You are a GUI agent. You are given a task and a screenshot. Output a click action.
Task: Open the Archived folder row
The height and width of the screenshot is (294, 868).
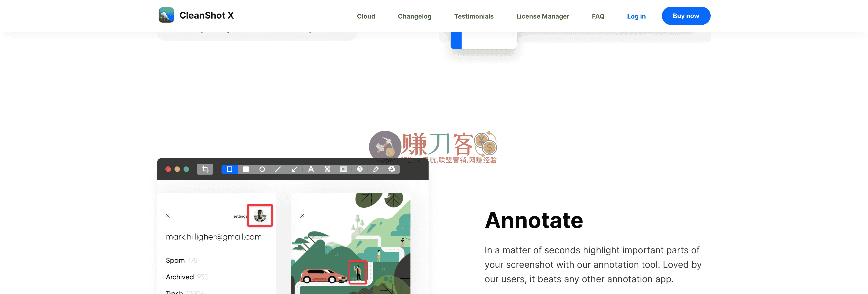click(187, 277)
